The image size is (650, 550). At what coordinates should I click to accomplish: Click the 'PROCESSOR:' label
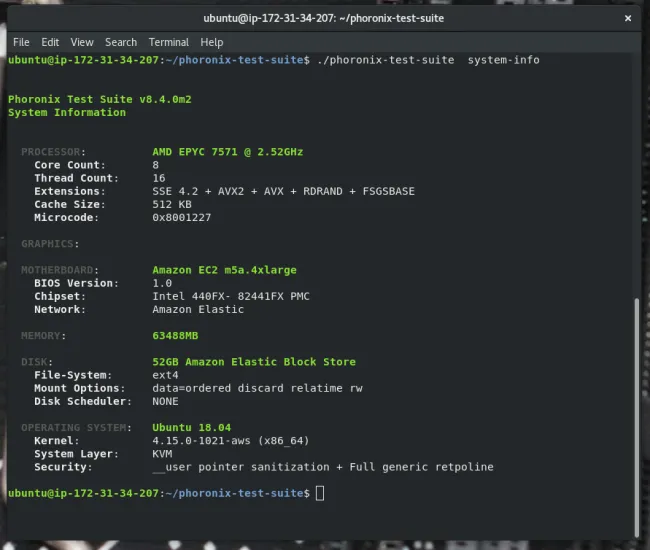pyautogui.click(x=53, y=152)
